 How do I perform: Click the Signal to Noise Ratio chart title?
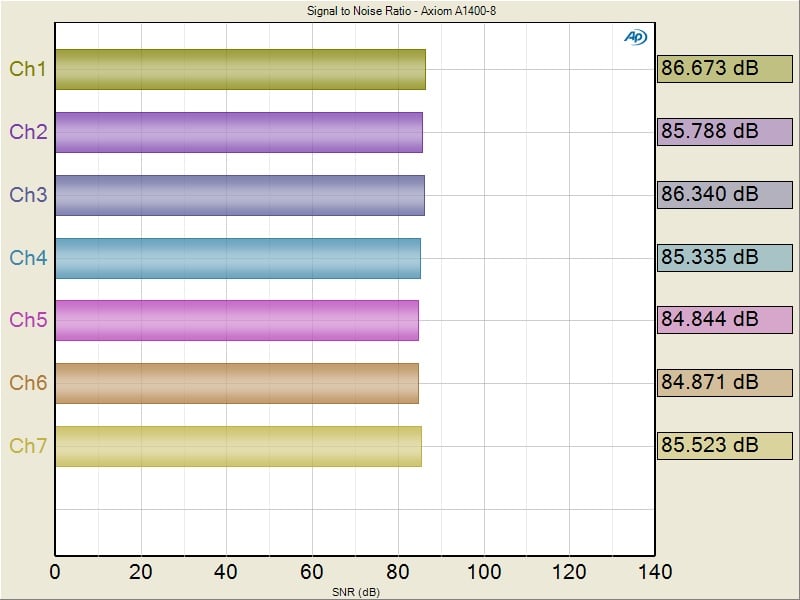coord(400,11)
